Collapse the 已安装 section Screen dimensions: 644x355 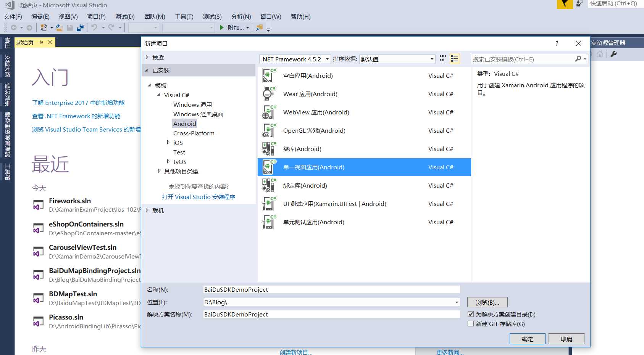tap(147, 70)
